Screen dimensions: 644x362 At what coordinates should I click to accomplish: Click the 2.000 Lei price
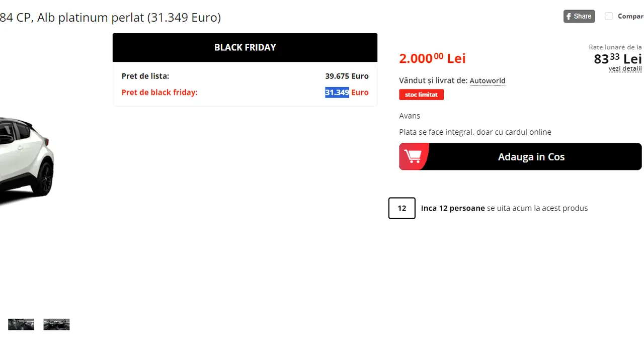click(432, 58)
